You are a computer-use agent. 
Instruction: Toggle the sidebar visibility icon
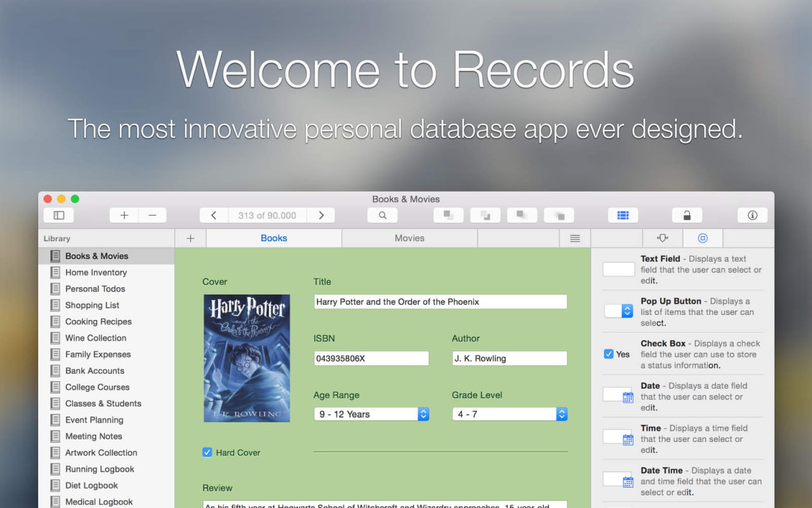pyautogui.click(x=58, y=215)
